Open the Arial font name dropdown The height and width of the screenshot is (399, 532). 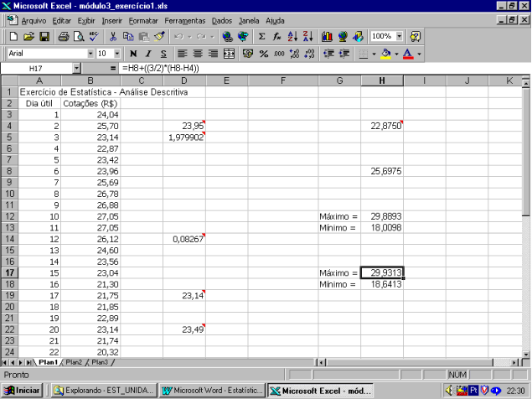[x=89, y=54]
